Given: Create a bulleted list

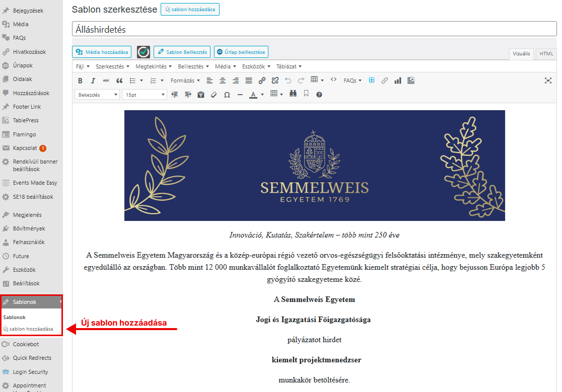Looking at the screenshot, I should (132, 81).
